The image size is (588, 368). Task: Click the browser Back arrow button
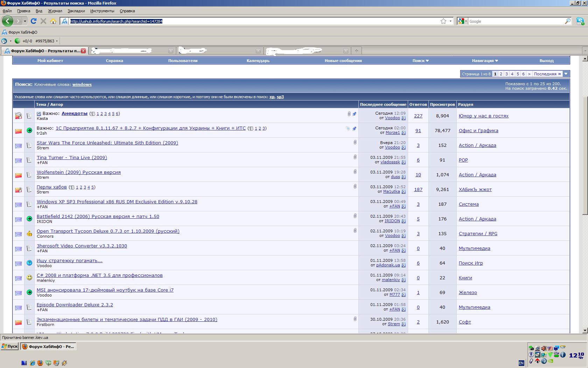click(x=8, y=21)
